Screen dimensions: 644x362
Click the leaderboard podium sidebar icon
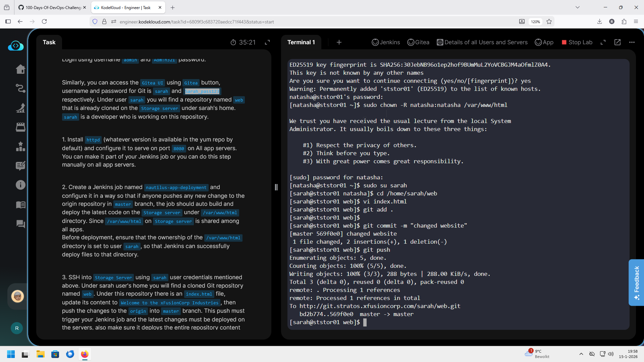point(20,146)
